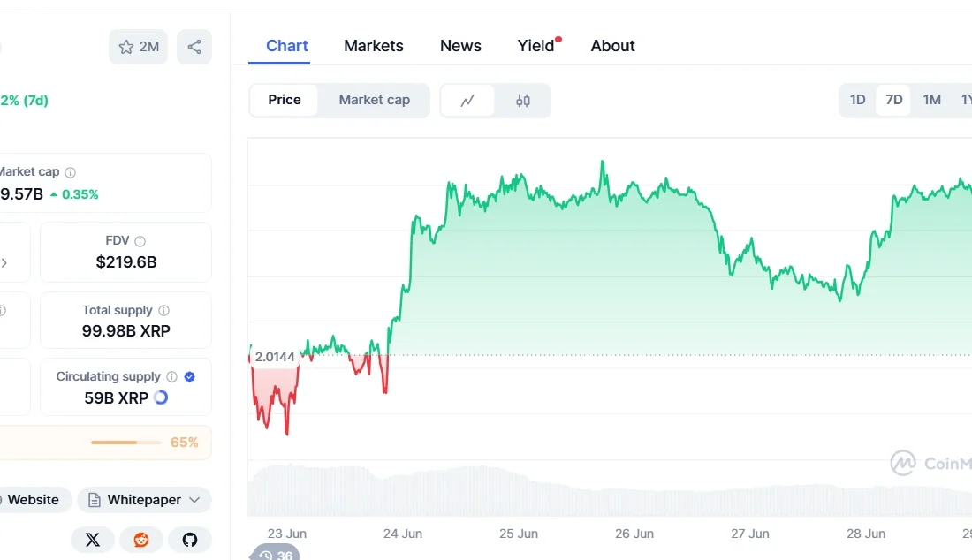Switch to candlestick chart type
972x560 pixels.
click(x=523, y=101)
